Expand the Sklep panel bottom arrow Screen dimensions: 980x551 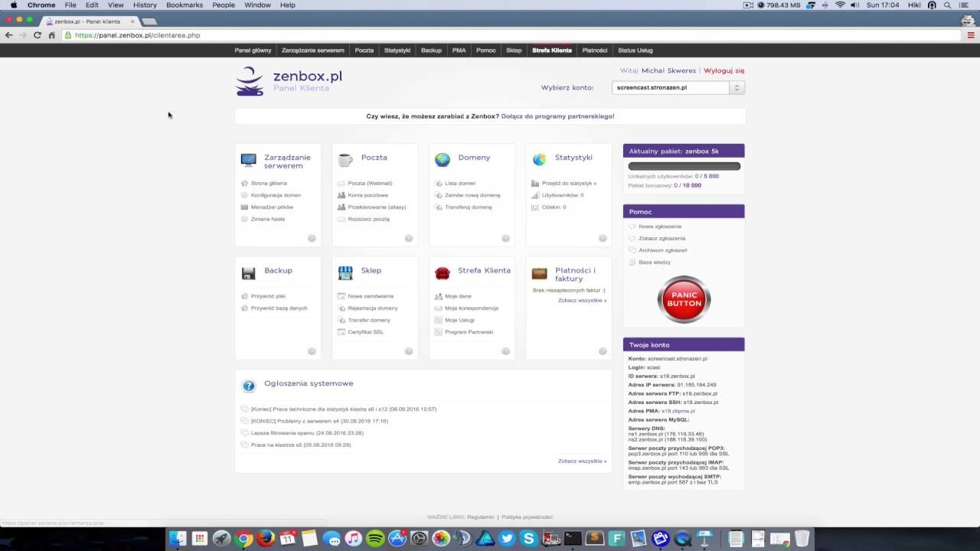409,351
